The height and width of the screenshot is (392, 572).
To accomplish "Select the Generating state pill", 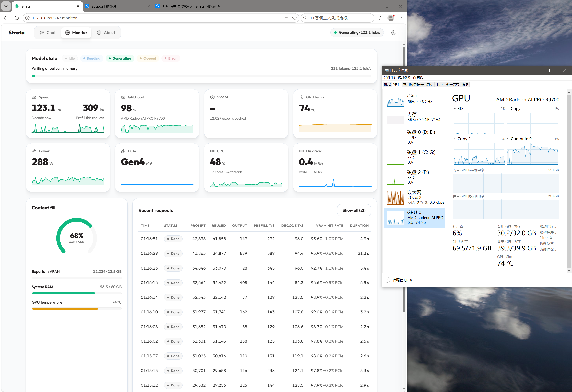I will click(120, 59).
